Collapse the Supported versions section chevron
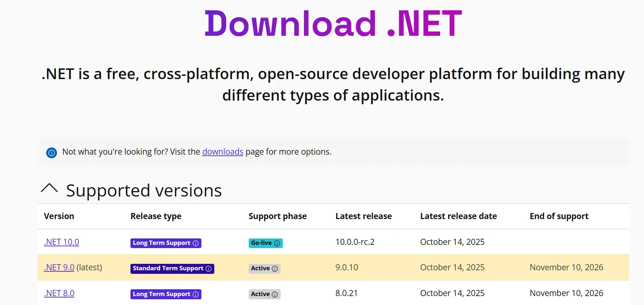The width and height of the screenshot is (644, 305). pos(49,188)
